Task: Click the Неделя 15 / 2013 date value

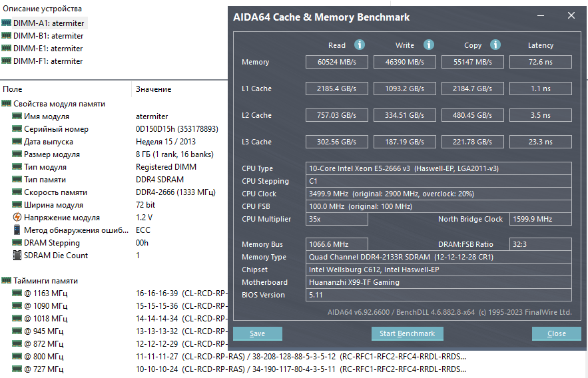Action: pos(166,142)
